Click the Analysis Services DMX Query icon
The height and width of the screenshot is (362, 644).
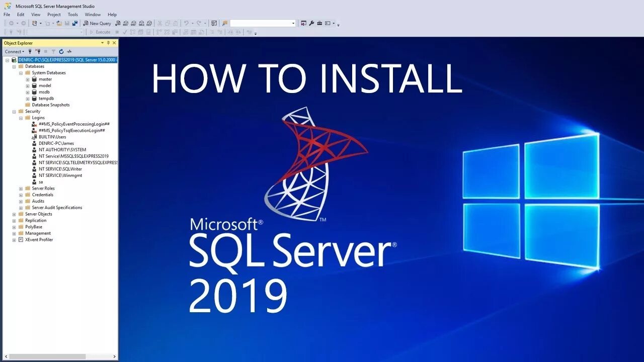(134, 23)
